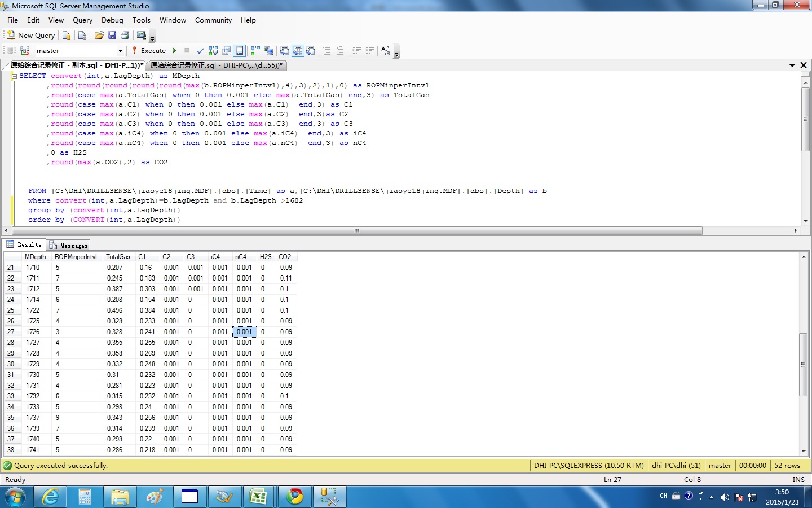
Task: Open the master database dropdown
Action: (120, 51)
